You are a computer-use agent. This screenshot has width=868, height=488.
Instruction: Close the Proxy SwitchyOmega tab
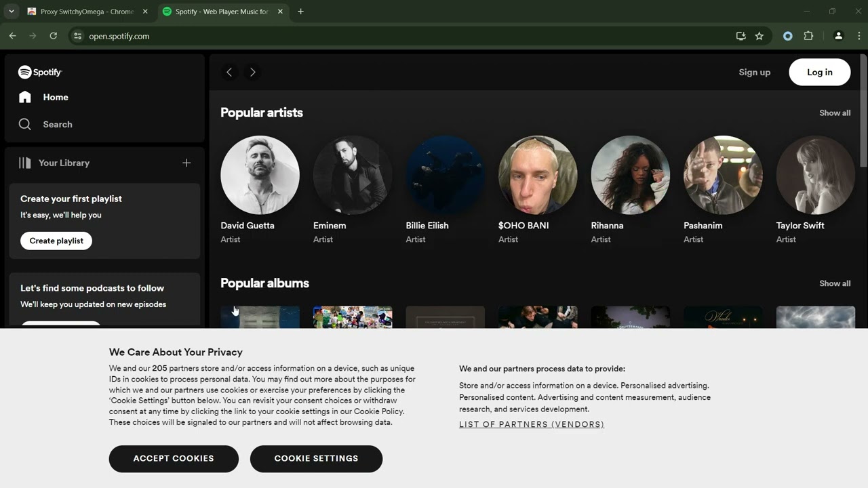(x=144, y=12)
